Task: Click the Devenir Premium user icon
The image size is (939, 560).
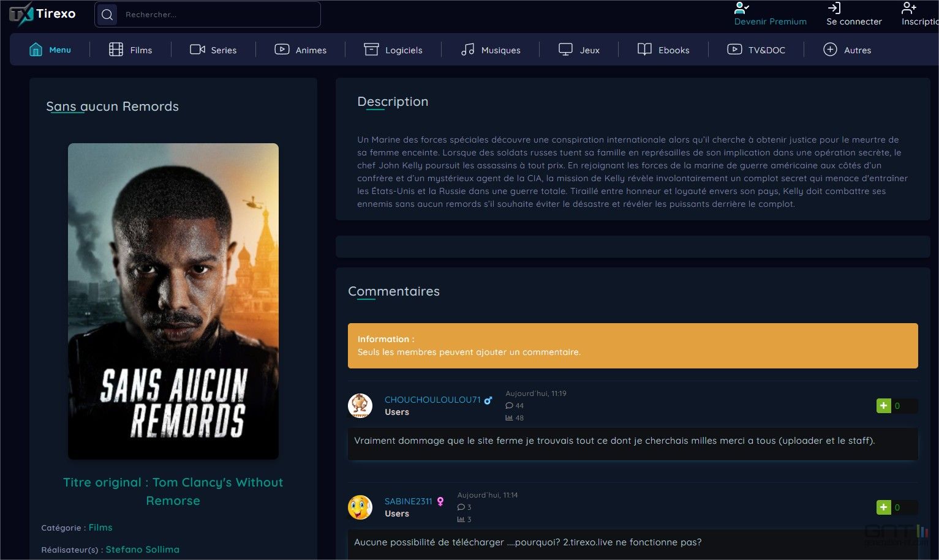Action: click(741, 8)
